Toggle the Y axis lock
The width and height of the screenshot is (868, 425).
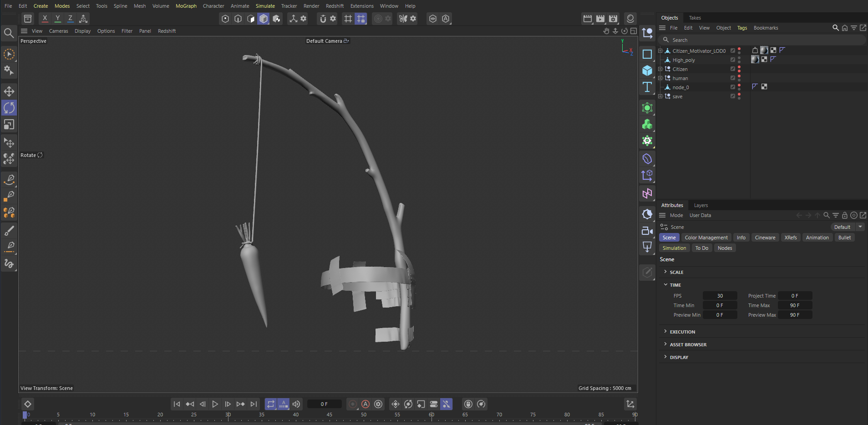(57, 19)
